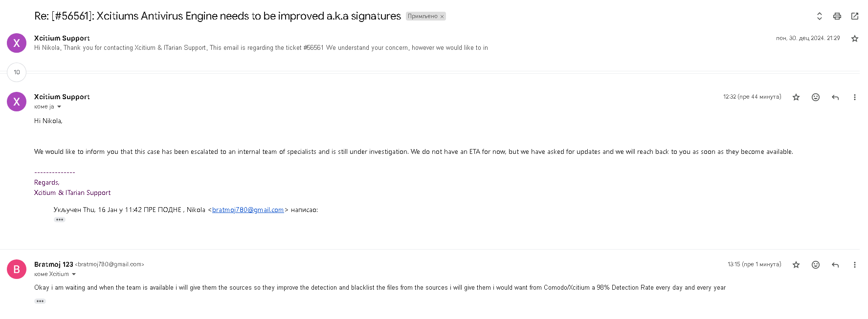This screenshot has height=319, width=868.
Task: Remove the Примљено label from the thread
Action: pos(442,17)
